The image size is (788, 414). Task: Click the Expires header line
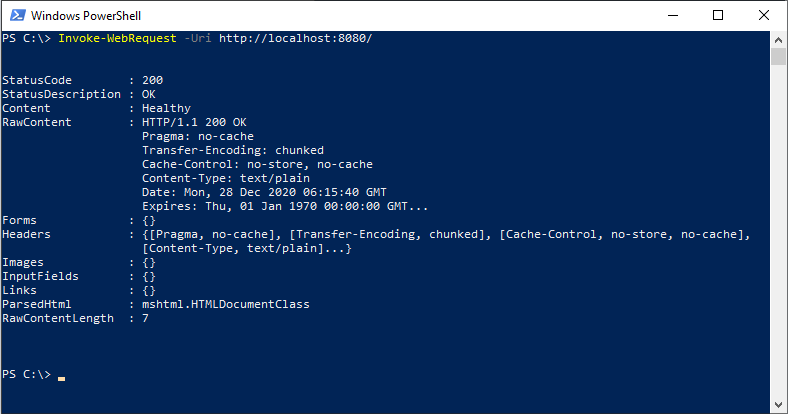pyautogui.click(x=285, y=206)
